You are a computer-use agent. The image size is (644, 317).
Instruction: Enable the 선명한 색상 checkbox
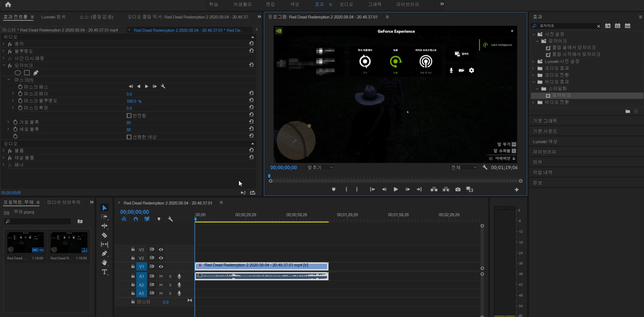click(129, 137)
